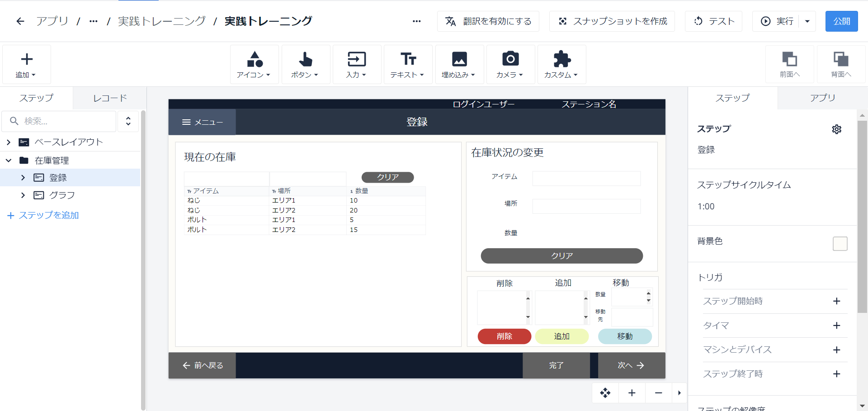Open the カスタム widget menu
The image size is (868, 411).
coord(561,65)
